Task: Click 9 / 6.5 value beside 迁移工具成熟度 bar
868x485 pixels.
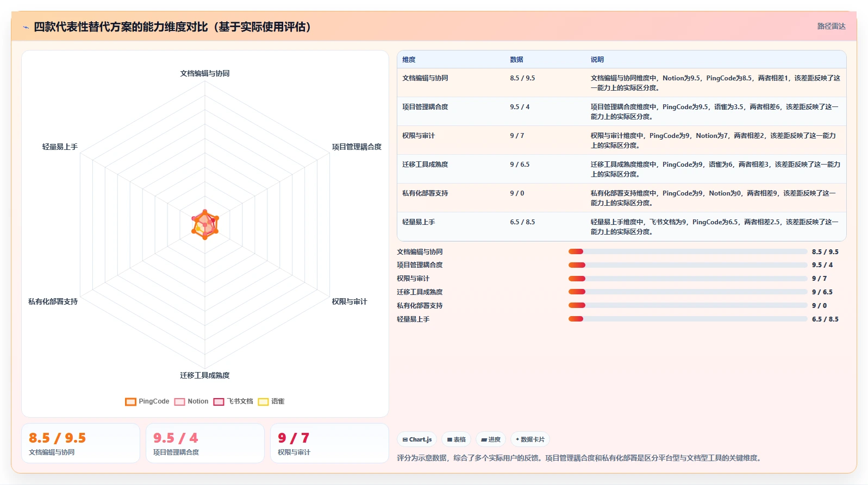Action: 822,292
